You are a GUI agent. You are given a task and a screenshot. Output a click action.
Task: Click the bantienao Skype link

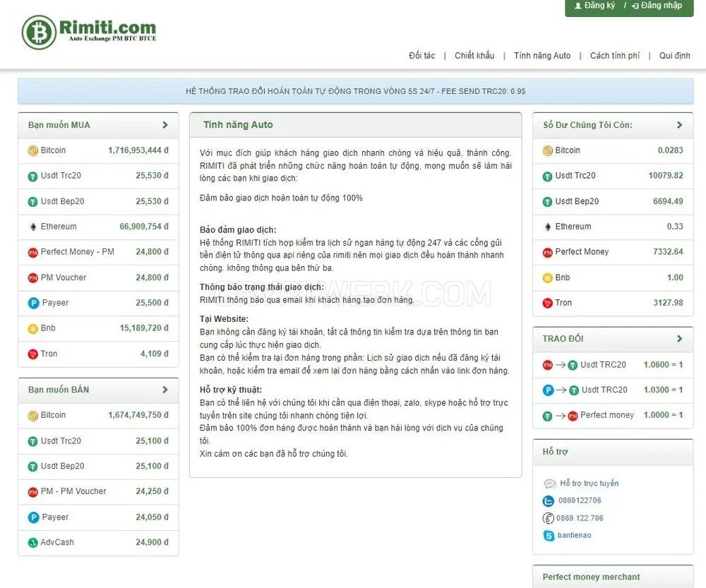point(574,535)
